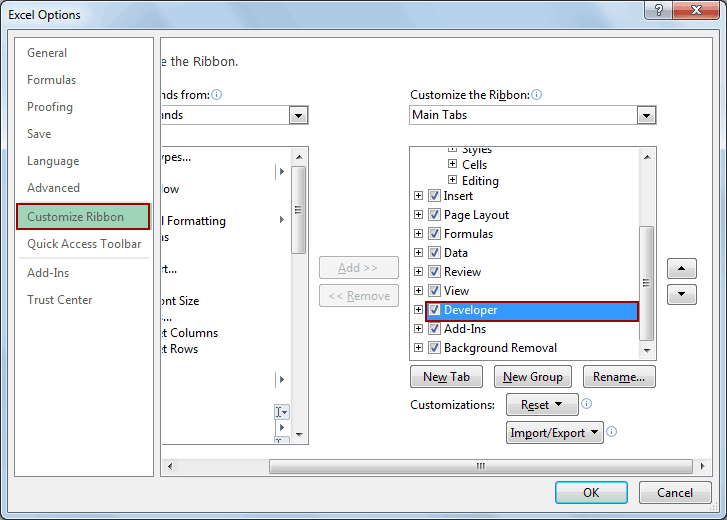Click the New Group button
Screen dimensions: 727x520
pos(533,377)
